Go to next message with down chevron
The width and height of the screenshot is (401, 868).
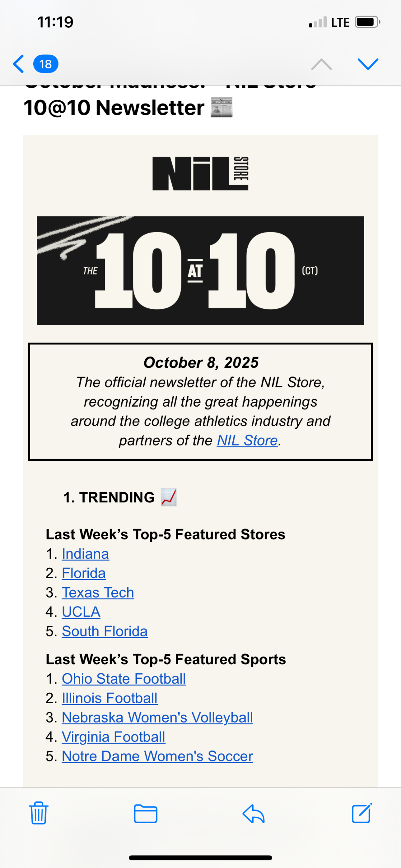click(x=368, y=64)
